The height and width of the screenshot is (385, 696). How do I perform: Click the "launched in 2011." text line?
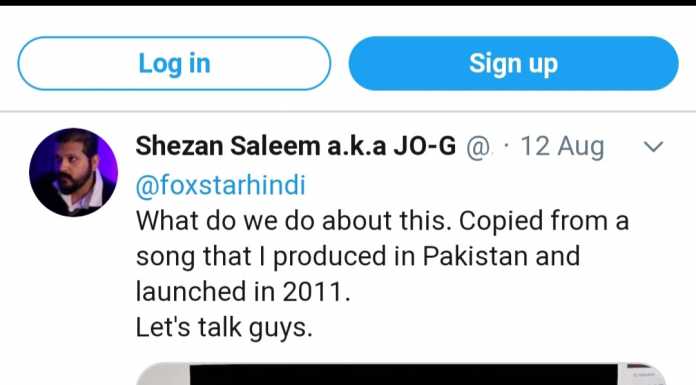[243, 292]
